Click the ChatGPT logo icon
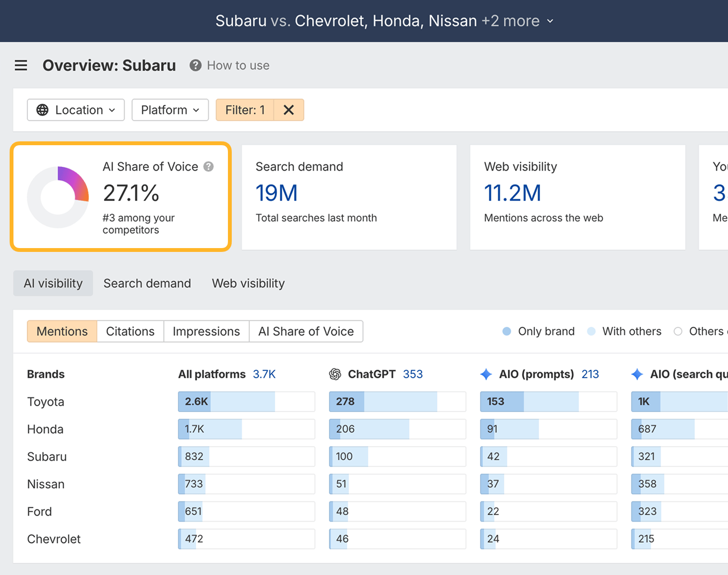This screenshot has height=575, width=728. (335, 374)
